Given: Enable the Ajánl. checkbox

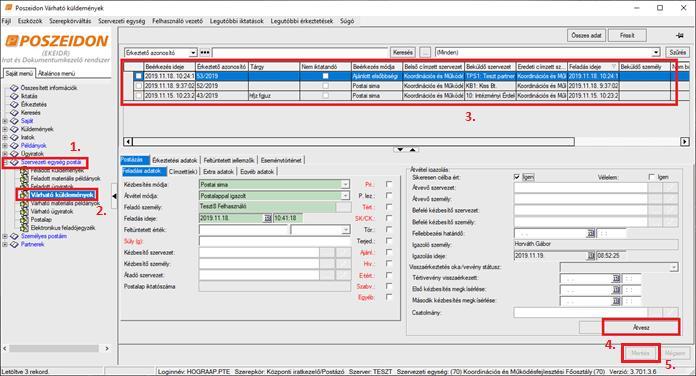Looking at the screenshot, I should (x=389, y=252).
